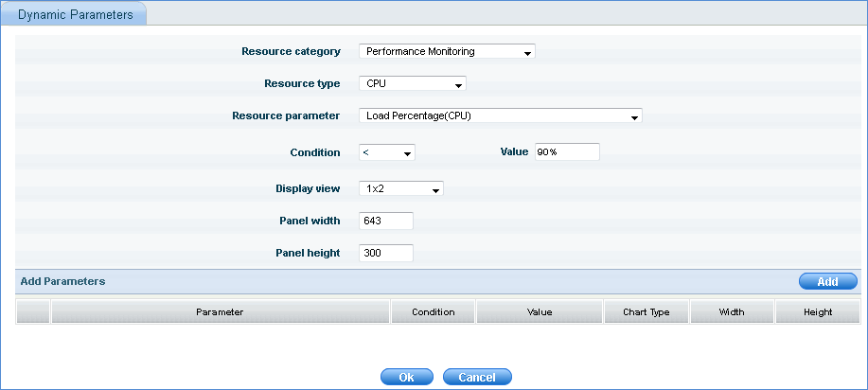Image resolution: width=868 pixels, height=390 pixels.
Task: Click the Value column header in table
Action: (x=540, y=312)
